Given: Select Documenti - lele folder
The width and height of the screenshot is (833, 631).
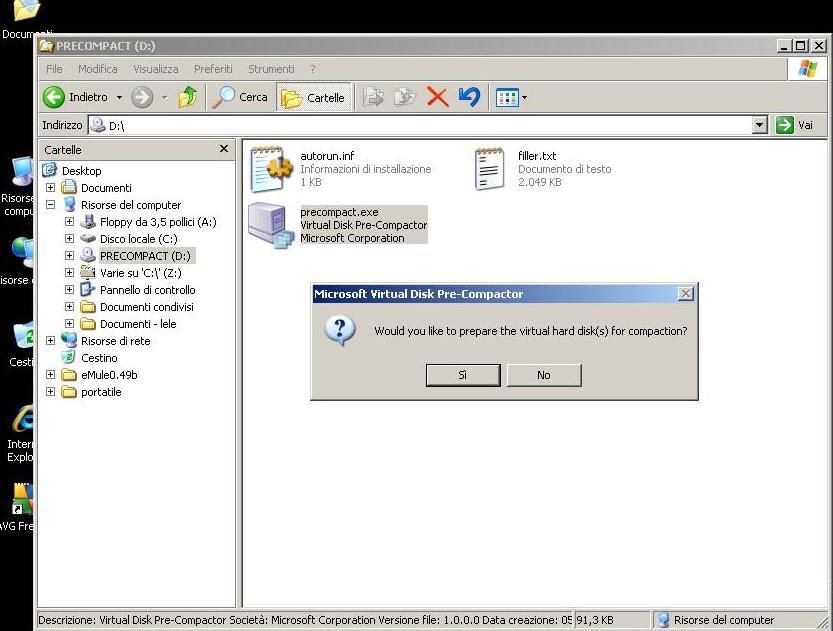Looking at the screenshot, I should (138, 324).
